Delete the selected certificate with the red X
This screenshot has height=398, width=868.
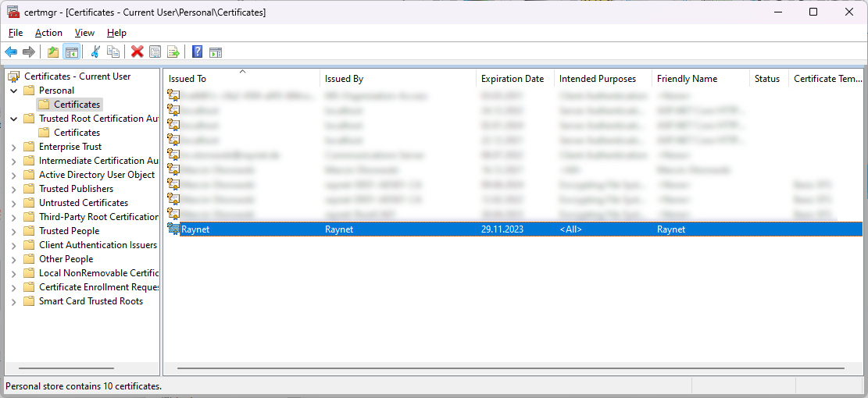click(138, 52)
